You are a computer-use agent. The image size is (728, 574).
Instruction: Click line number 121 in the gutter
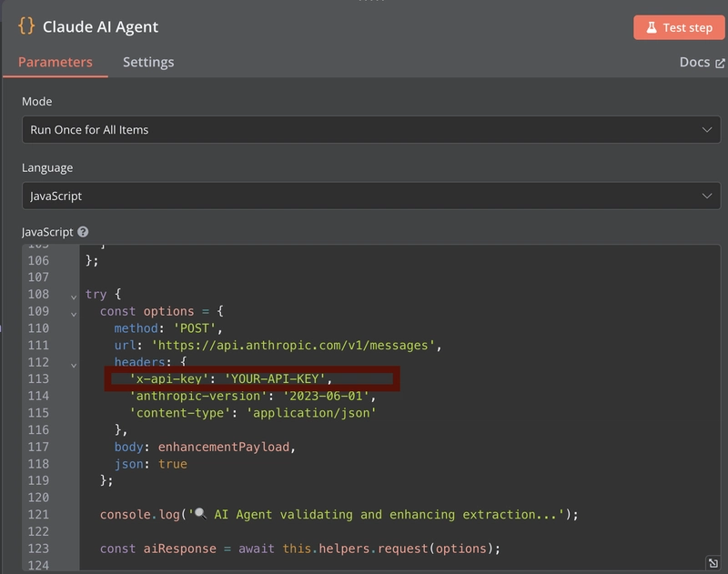pyautogui.click(x=38, y=514)
